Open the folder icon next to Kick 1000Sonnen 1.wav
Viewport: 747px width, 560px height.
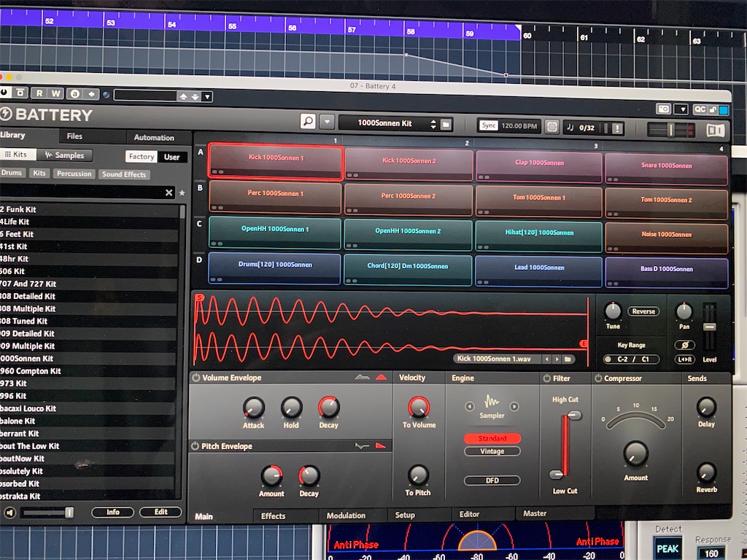click(x=568, y=359)
